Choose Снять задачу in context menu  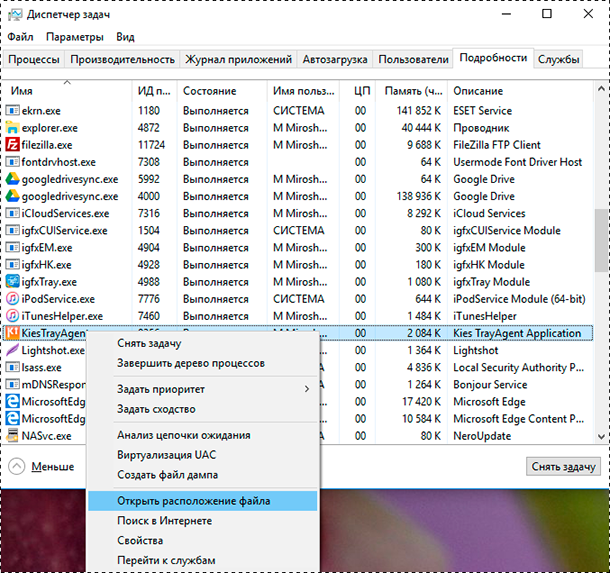(203, 343)
